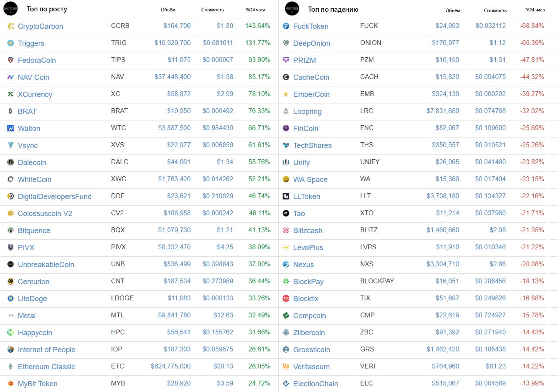Screen dimensions: 559x392
Task: Select Ethereum Classic volume $624,775,000
Action: click(x=171, y=366)
